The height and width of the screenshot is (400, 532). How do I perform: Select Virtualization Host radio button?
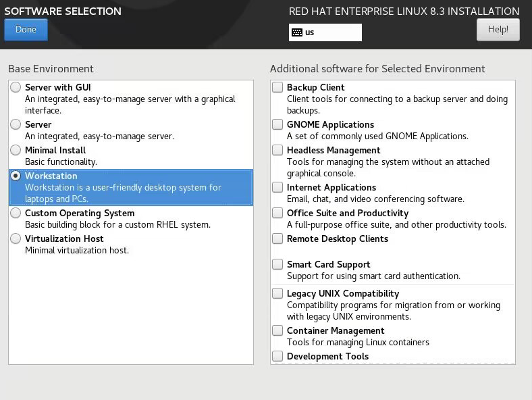(16, 239)
